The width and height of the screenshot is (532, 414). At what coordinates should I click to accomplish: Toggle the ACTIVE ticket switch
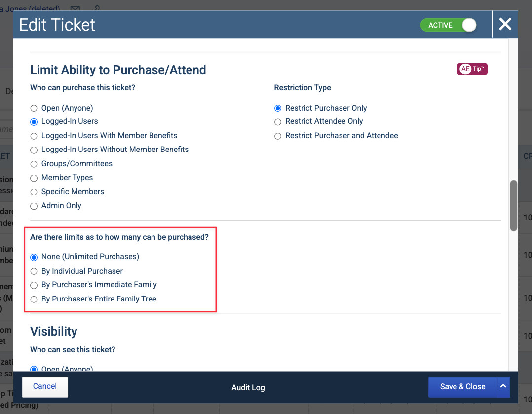click(449, 25)
